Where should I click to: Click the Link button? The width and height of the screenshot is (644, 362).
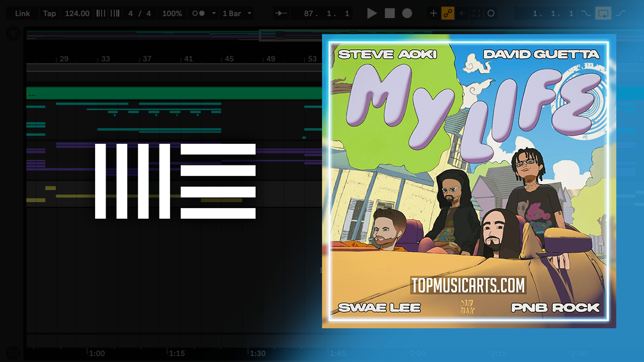click(22, 14)
